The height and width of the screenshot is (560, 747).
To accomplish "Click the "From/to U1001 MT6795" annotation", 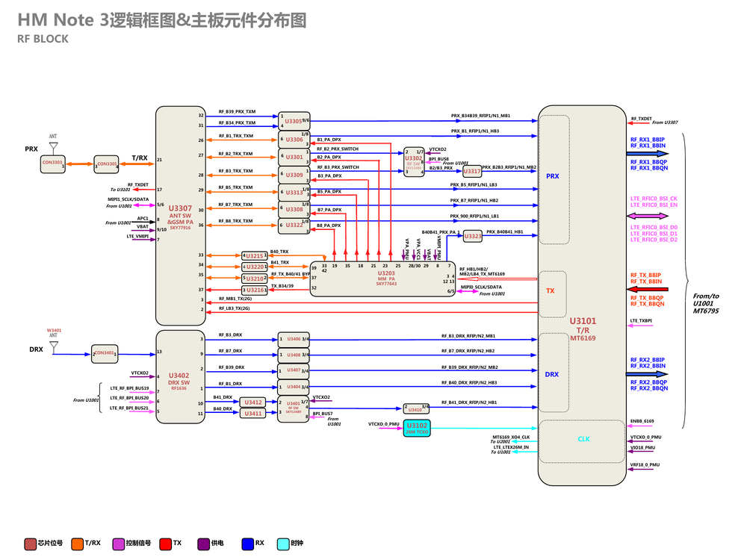I will [706, 303].
